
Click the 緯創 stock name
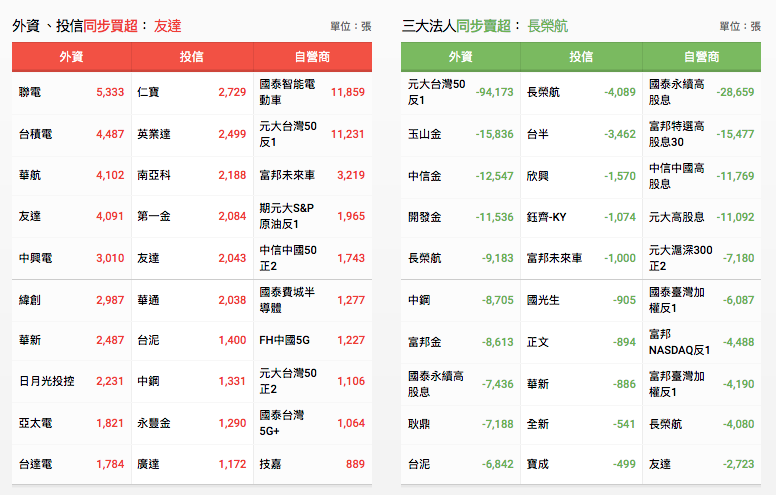click(30, 300)
